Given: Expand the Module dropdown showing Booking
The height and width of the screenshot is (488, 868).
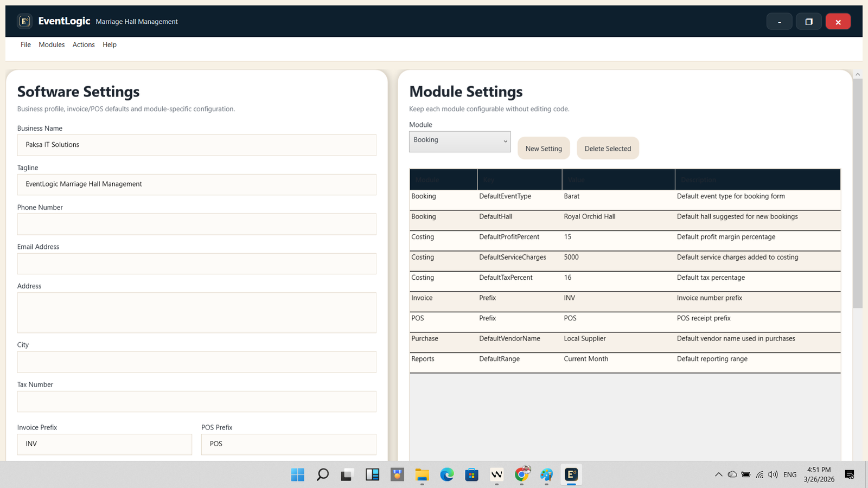Looking at the screenshot, I should [x=459, y=142].
